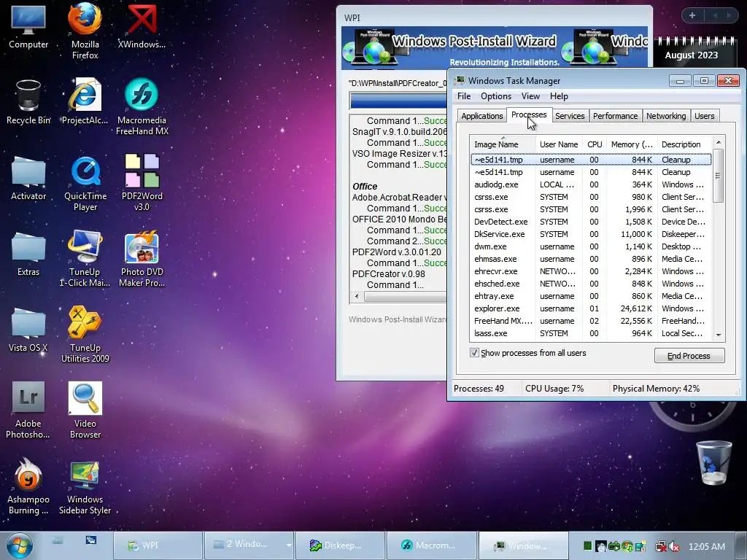Click the taskbar clock showing 12:05 AM
Viewport: 747px width, 560px height.
click(706, 547)
